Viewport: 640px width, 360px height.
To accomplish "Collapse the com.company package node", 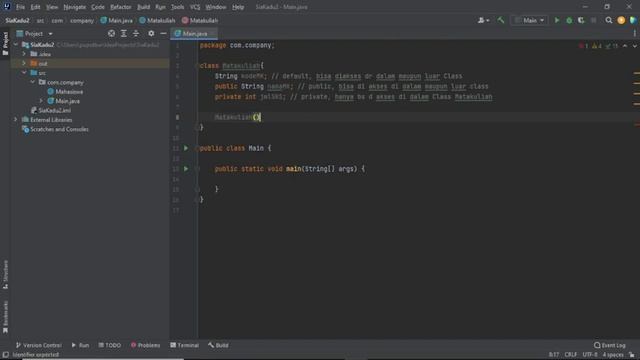I will (x=32, y=82).
